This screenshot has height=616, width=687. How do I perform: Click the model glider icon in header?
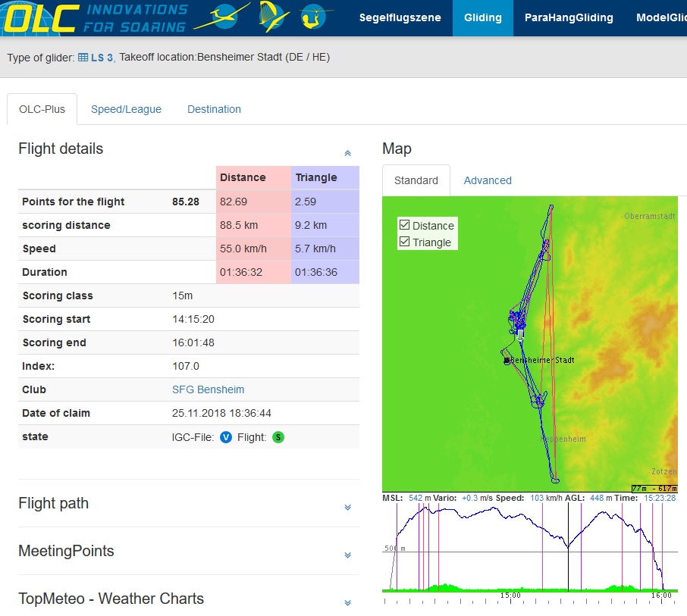pyautogui.click(x=315, y=17)
